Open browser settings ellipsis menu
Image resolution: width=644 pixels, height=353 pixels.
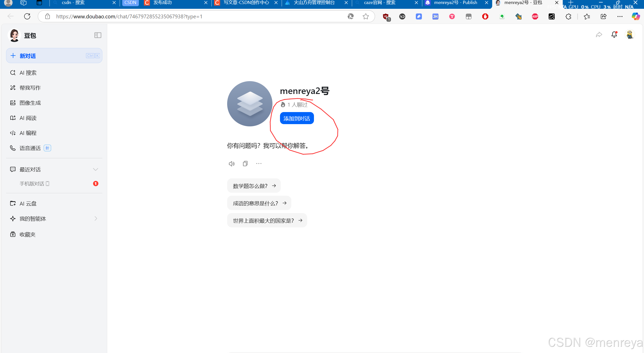[620, 17]
